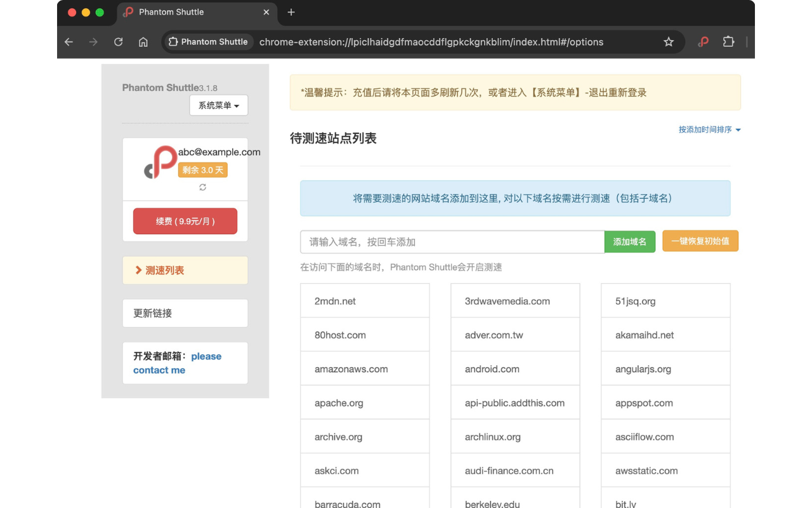812x508 pixels.
Task: Bookmark this page using the star icon
Action: pyautogui.click(x=669, y=42)
